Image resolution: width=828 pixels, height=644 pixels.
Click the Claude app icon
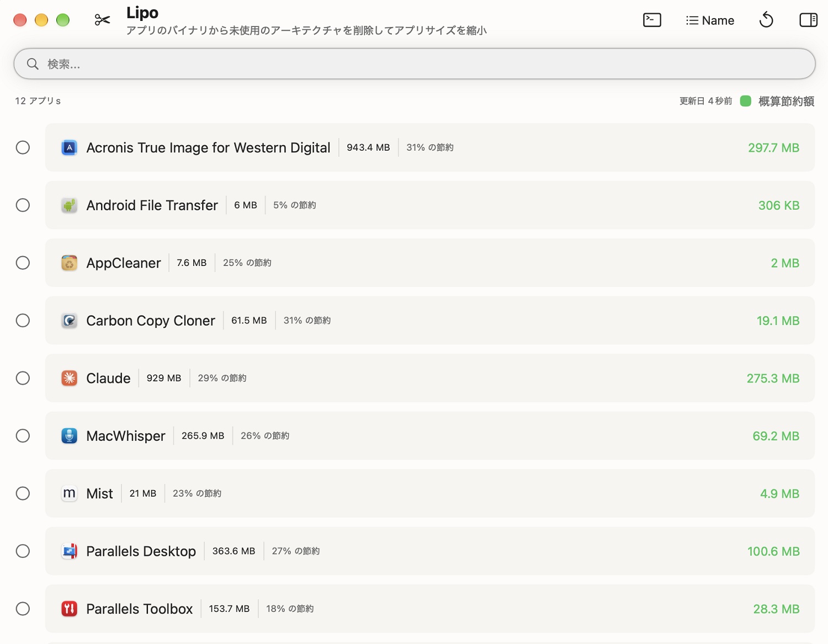pyautogui.click(x=69, y=379)
